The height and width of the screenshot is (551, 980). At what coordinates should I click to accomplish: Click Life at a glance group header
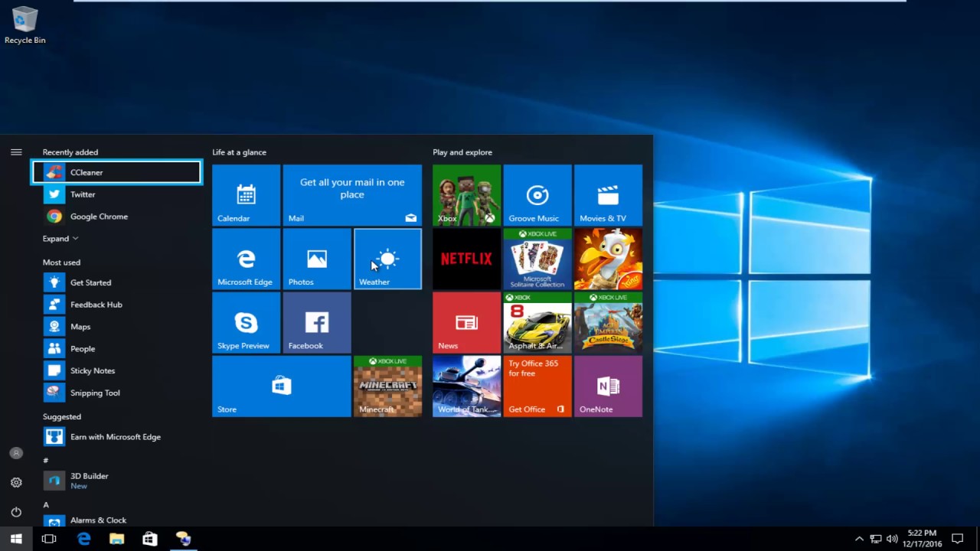239,152
